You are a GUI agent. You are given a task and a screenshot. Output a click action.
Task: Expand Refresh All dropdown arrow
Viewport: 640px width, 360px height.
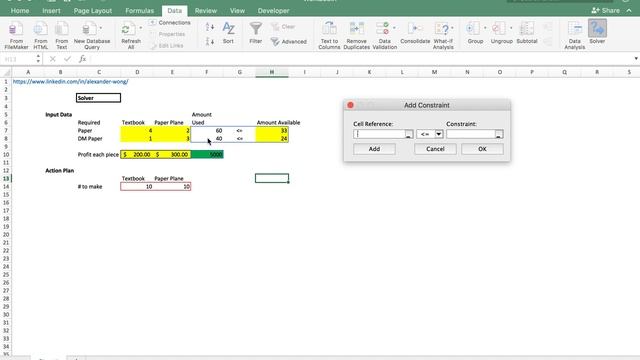tap(141, 28)
